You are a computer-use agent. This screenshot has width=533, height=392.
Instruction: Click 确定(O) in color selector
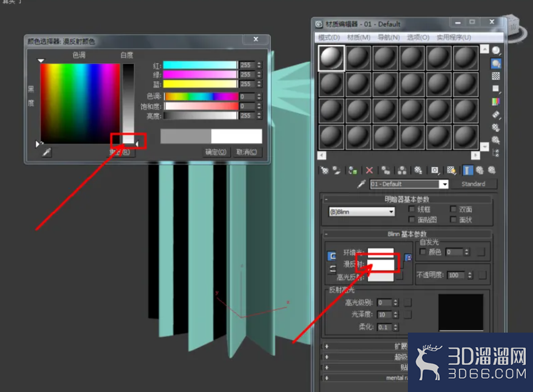click(216, 152)
